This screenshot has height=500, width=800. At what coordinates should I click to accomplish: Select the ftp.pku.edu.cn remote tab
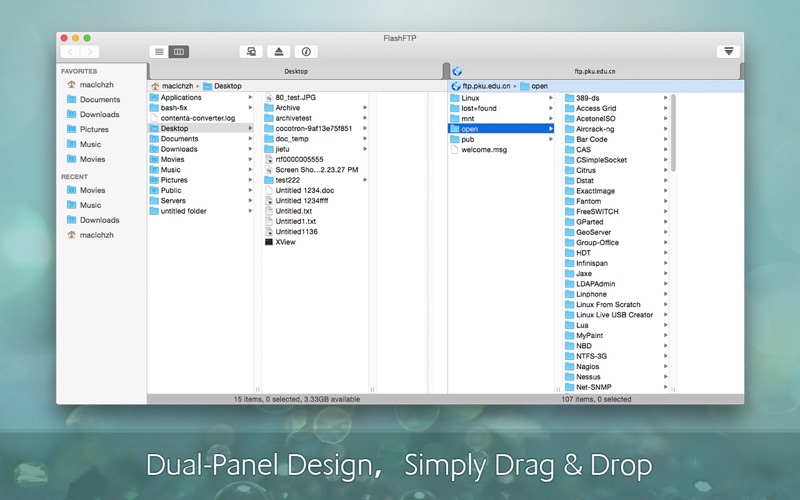point(595,71)
